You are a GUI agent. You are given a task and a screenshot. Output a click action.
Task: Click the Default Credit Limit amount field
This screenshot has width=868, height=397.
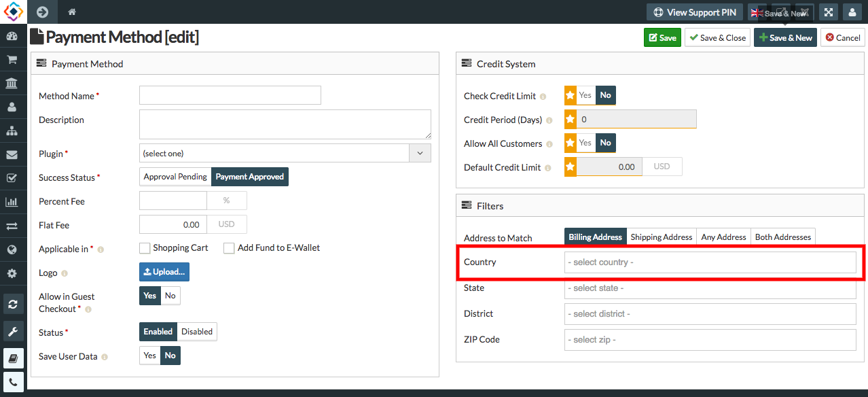pyautogui.click(x=609, y=167)
